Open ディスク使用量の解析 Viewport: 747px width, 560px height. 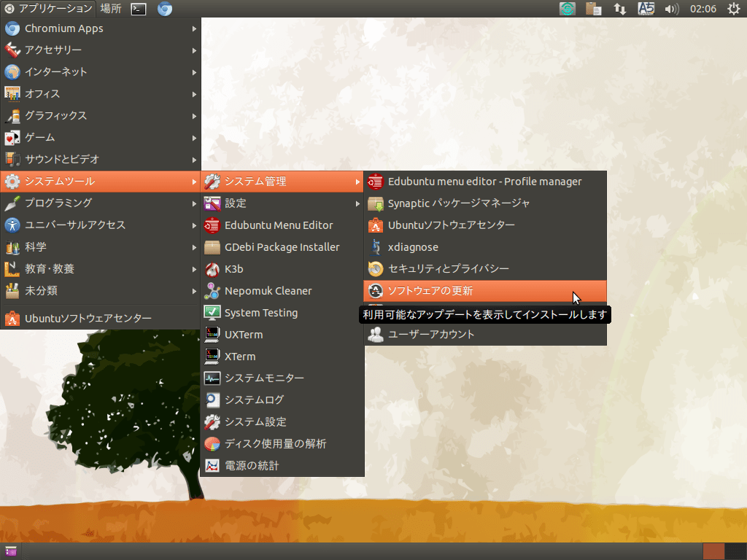click(282, 444)
